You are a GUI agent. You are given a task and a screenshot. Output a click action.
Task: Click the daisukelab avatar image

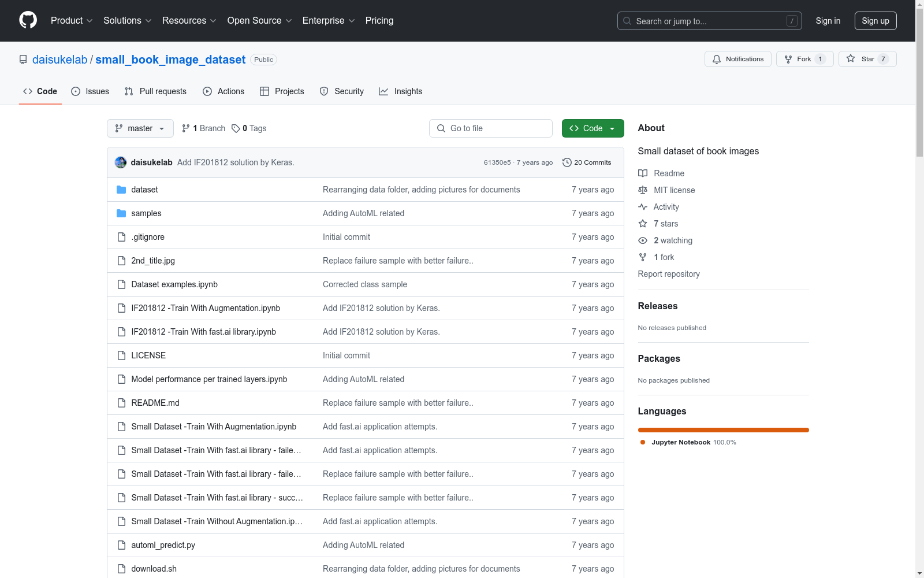[x=121, y=162]
